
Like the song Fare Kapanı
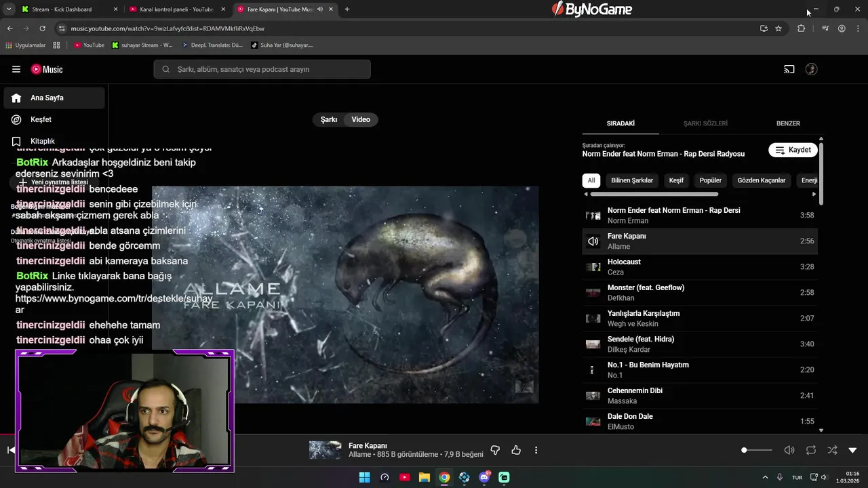pyautogui.click(x=516, y=450)
